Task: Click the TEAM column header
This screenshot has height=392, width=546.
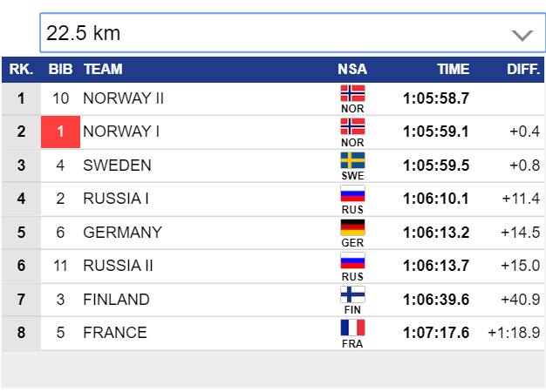Action: pyautogui.click(x=103, y=69)
